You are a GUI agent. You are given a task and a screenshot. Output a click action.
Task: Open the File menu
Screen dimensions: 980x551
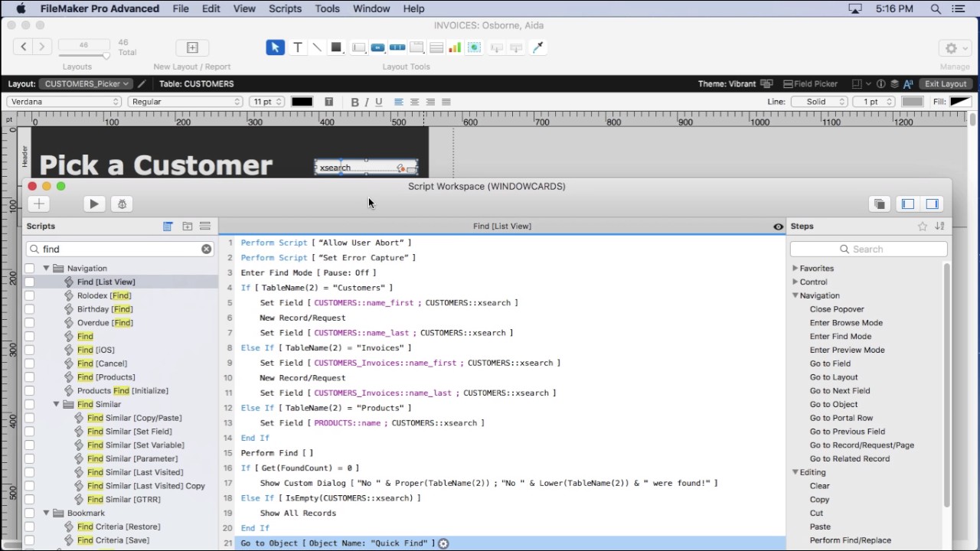click(x=181, y=8)
